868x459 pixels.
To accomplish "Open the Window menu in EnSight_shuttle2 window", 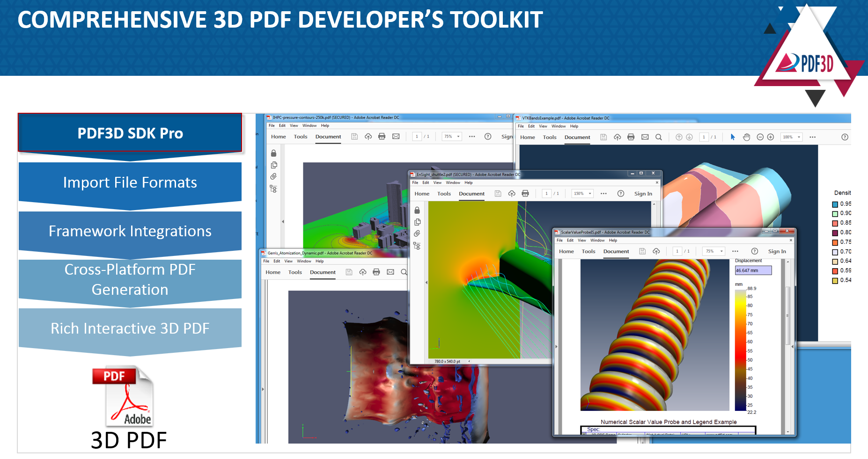I will point(453,183).
